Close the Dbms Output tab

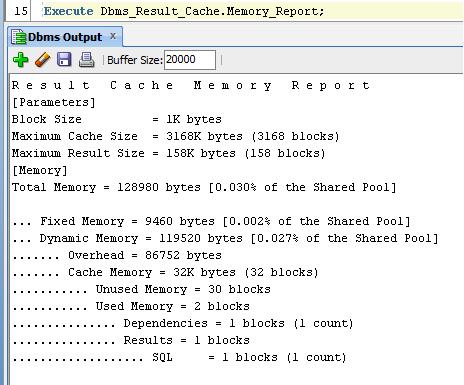[x=113, y=36]
